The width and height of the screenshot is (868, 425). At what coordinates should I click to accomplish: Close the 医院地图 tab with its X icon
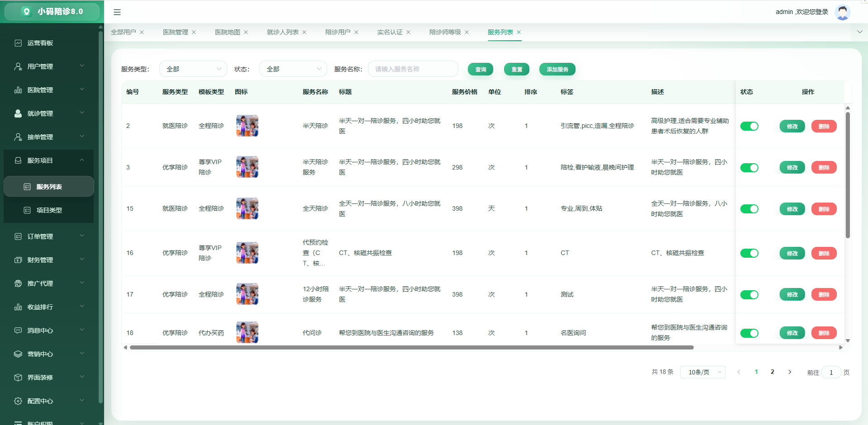pyautogui.click(x=246, y=32)
